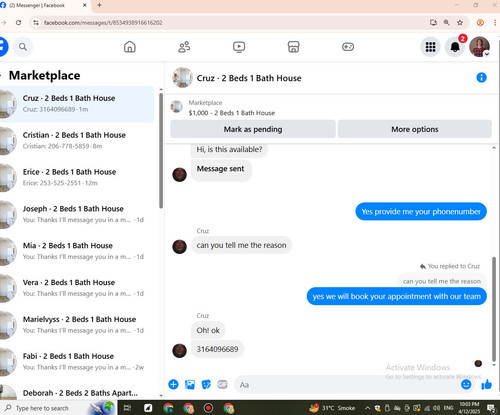This screenshot has width=500, height=415.
Task: Open conversation information icon for Cruz chat
Action: click(481, 78)
